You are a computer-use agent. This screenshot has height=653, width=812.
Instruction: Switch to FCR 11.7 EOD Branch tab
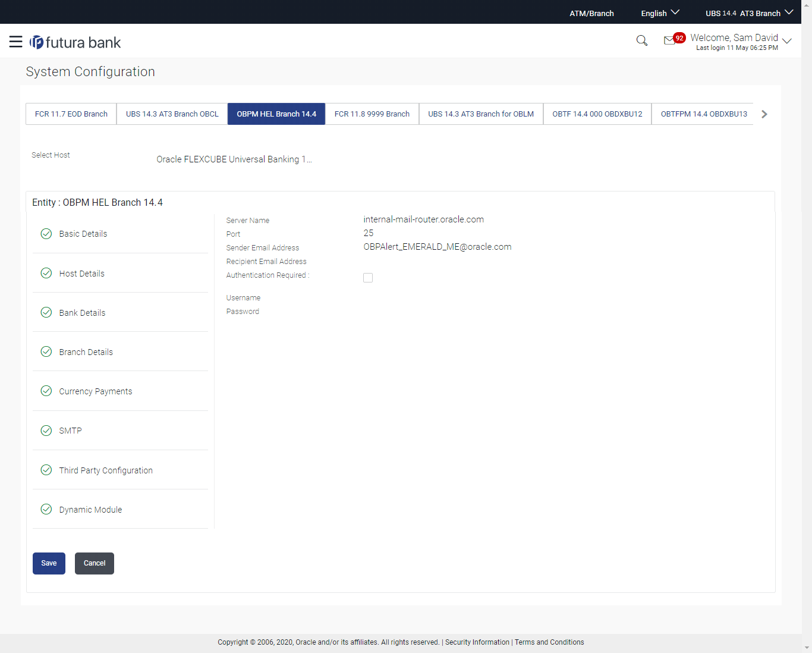click(71, 114)
